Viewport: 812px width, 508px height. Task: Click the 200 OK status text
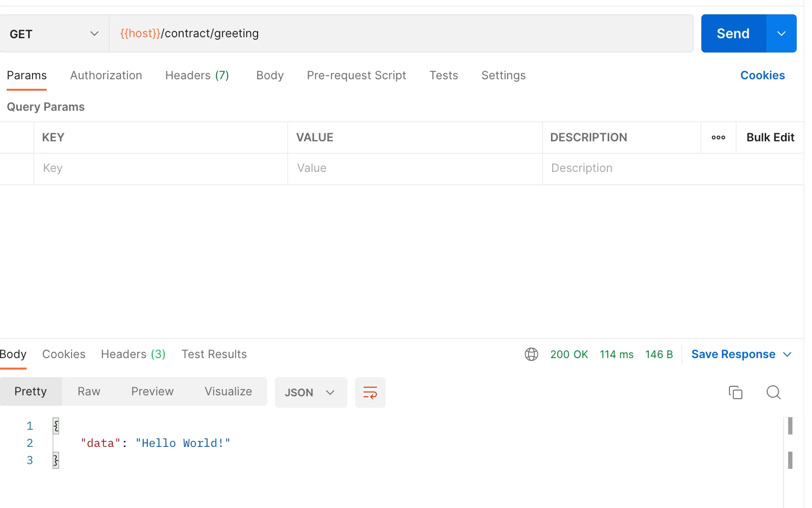click(569, 354)
